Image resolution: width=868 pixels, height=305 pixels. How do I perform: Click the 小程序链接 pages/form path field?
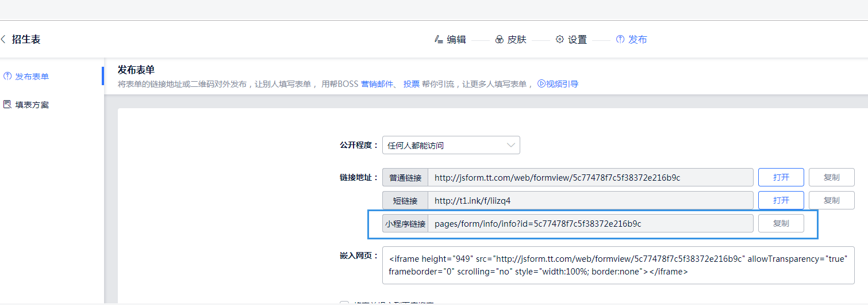point(590,223)
